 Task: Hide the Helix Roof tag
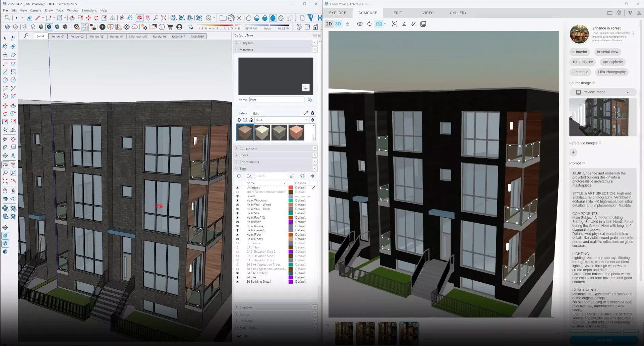tap(238, 222)
